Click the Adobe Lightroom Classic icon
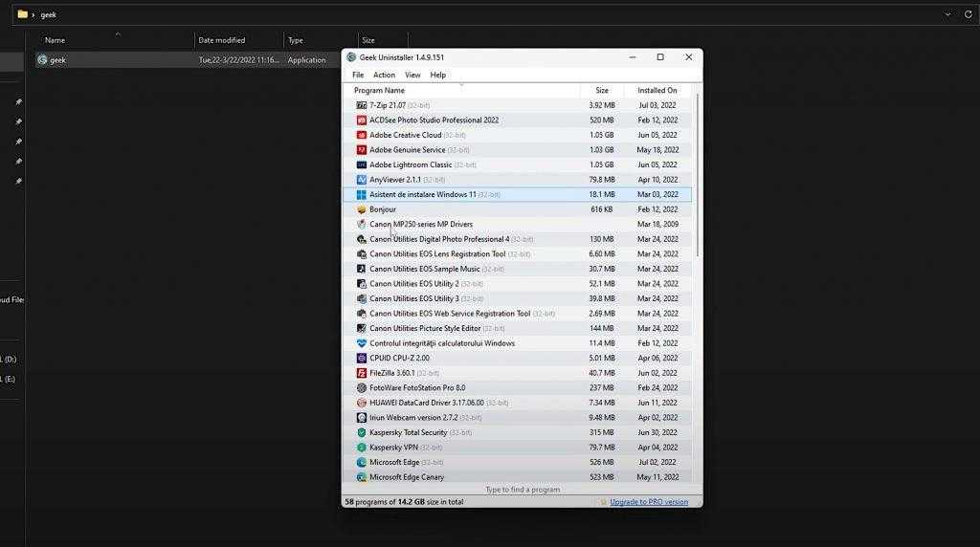Viewport: 980px width, 547px height. pos(361,164)
